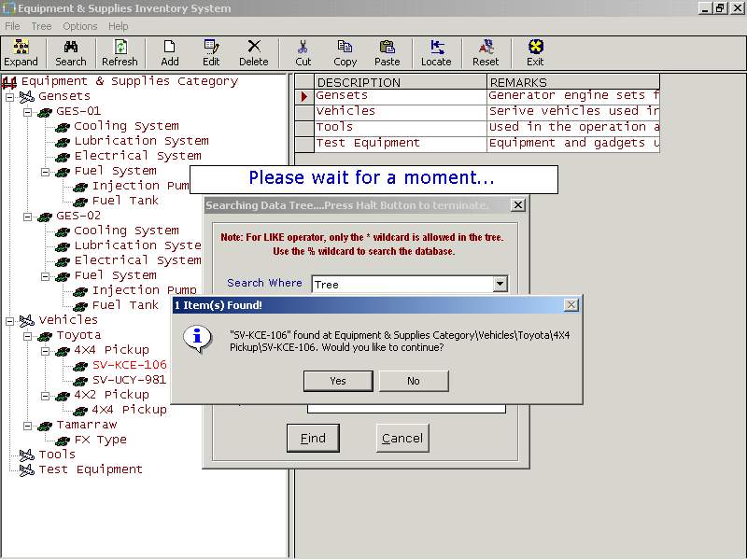Select the Tools description cell
The width and height of the screenshot is (747, 560).
(401, 128)
